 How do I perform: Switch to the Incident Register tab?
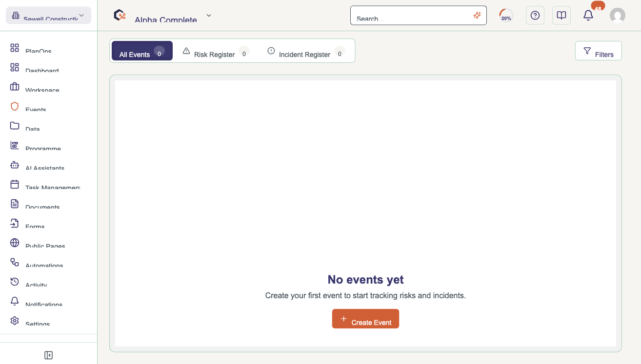(306, 51)
